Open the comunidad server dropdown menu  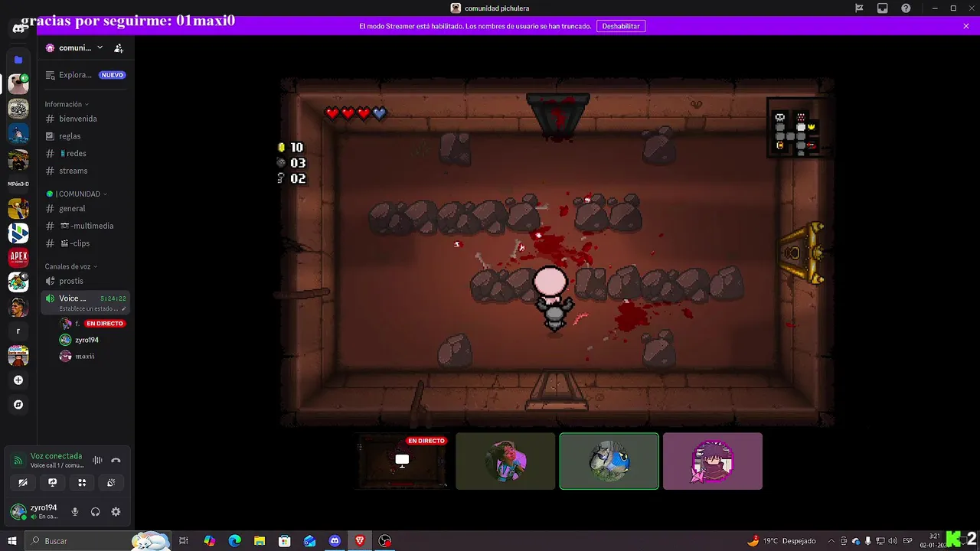pyautogui.click(x=73, y=47)
